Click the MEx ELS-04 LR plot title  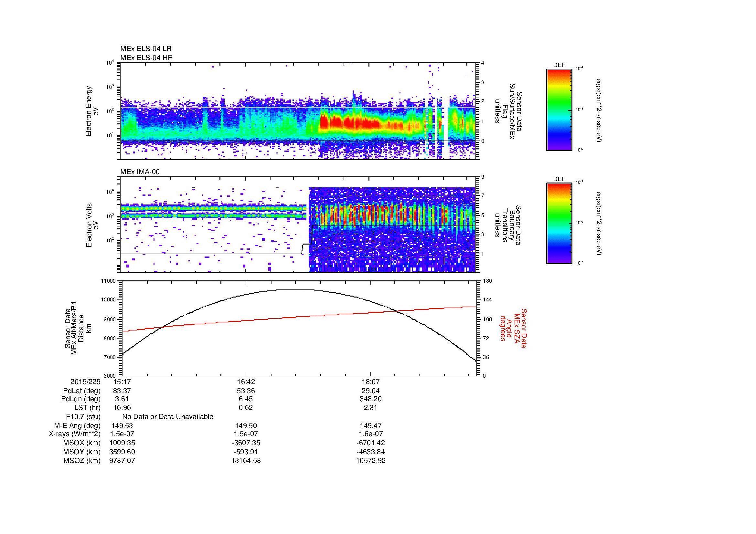[145, 48]
